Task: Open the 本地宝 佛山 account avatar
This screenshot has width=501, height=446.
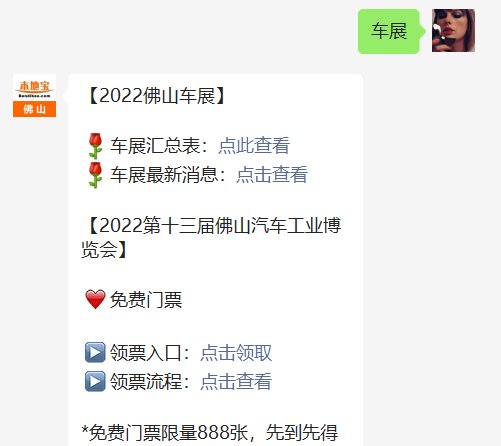Action: 34,96
